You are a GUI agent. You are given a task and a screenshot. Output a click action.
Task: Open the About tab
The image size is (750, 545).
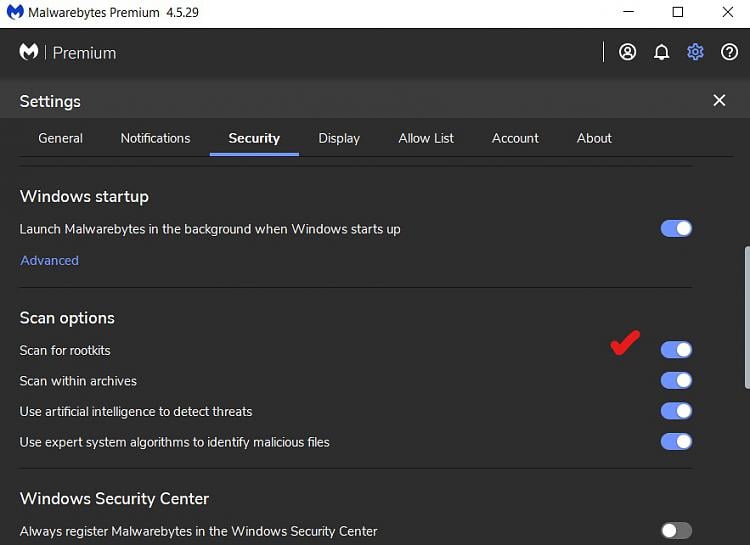594,138
